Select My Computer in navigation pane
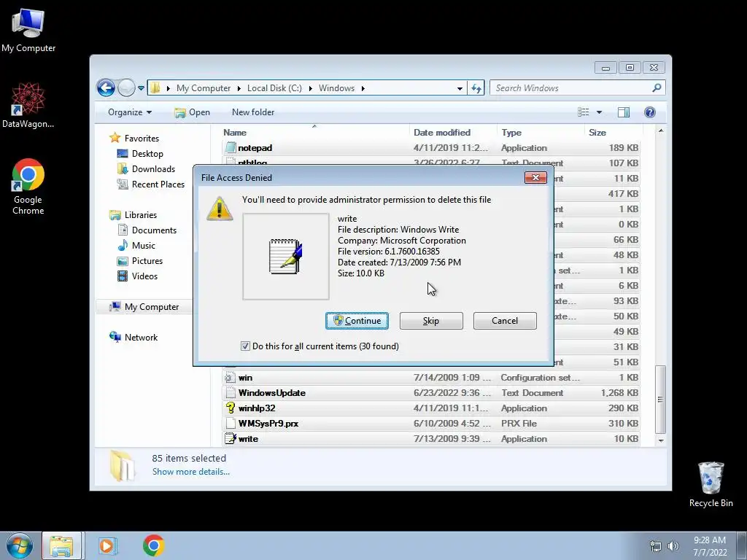Image resolution: width=747 pixels, height=560 pixels. pos(152,307)
